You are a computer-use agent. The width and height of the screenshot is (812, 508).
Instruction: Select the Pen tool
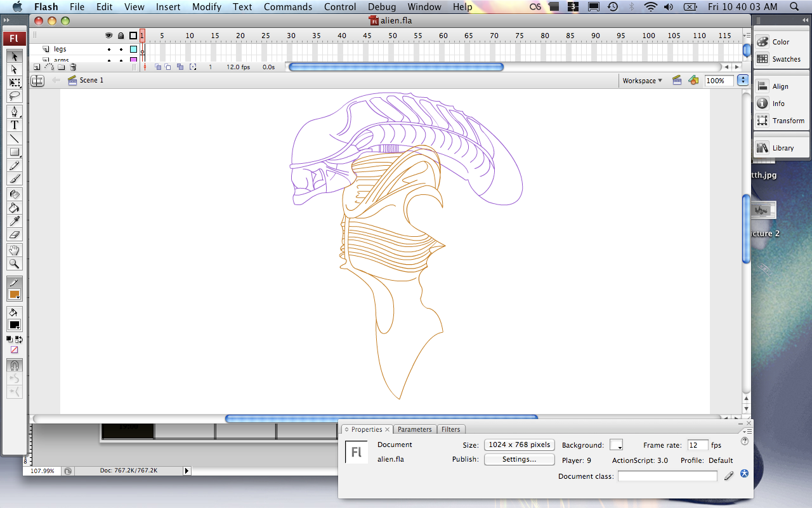pos(14,112)
